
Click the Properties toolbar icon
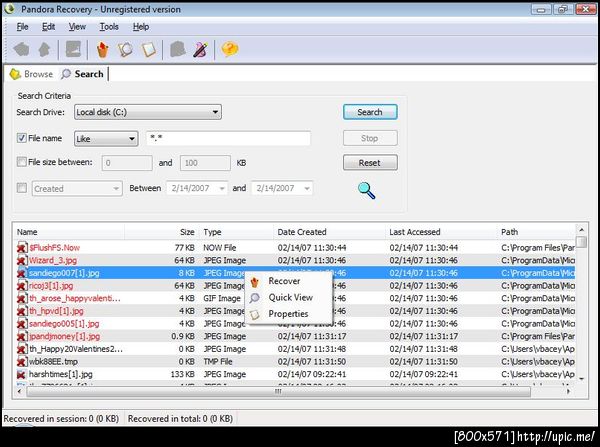coord(148,49)
